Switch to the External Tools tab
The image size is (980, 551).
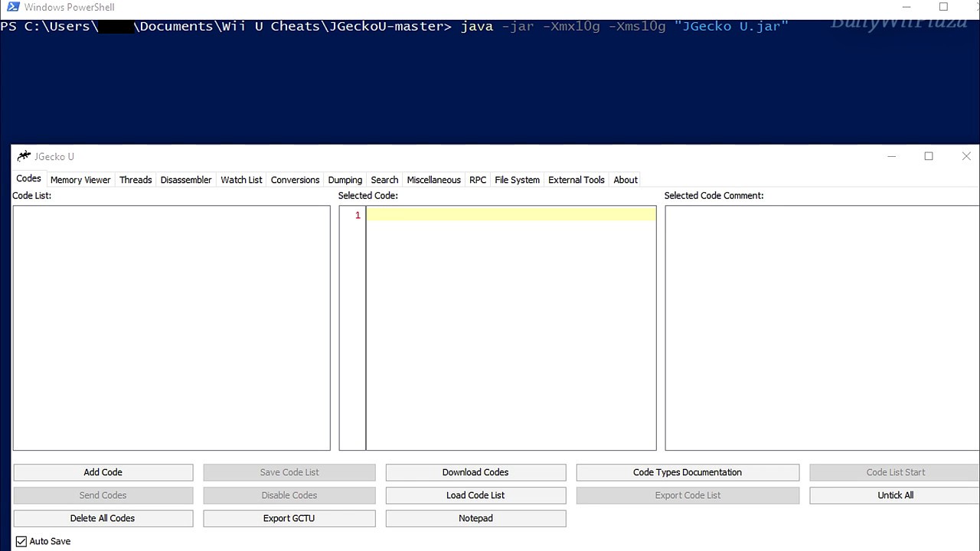[x=577, y=180]
